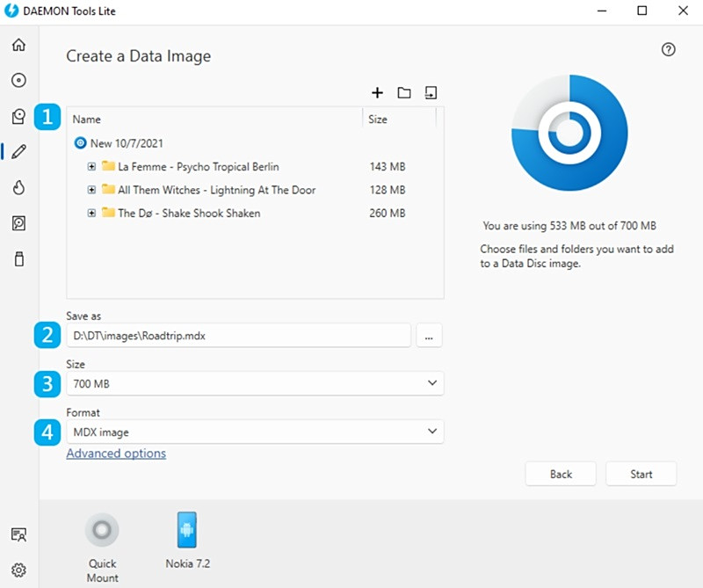Open the Format dropdown showing MDX image
The height and width of the screenshot is (588, 703).
pos(255,432)
